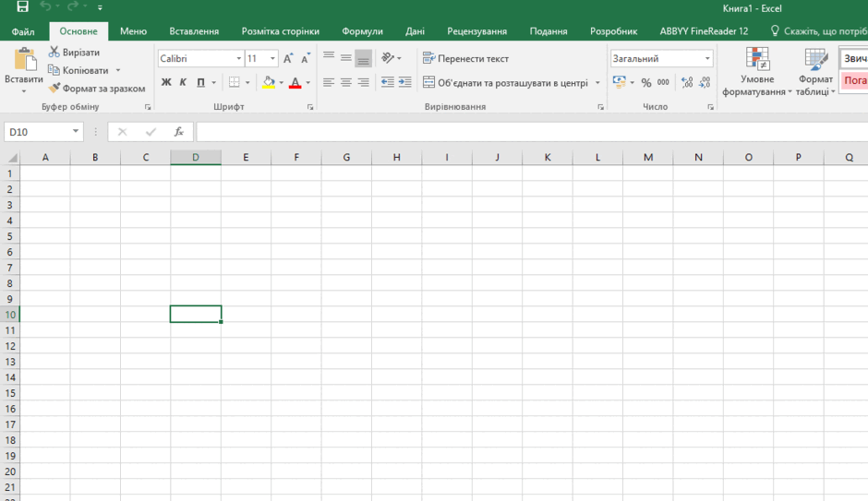
Task: Open Умовне форматування conditional formatting
Action: pyautogui.click(x=757, y=72)
